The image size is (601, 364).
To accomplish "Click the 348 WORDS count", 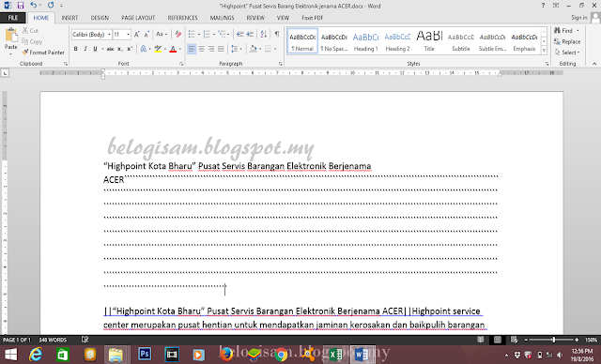I will (x=53, y=340).
